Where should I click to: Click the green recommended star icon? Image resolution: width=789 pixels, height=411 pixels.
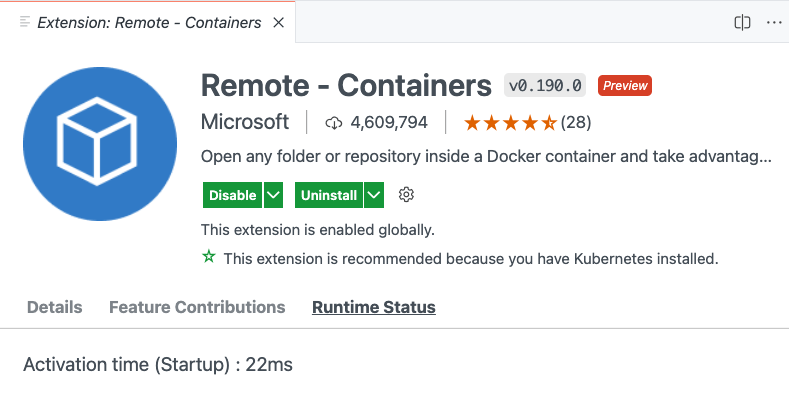[209, 258]
